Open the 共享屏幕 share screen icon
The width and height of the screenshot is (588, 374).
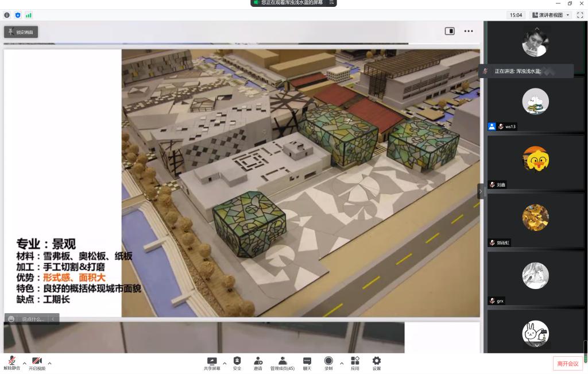coord(211,361)
